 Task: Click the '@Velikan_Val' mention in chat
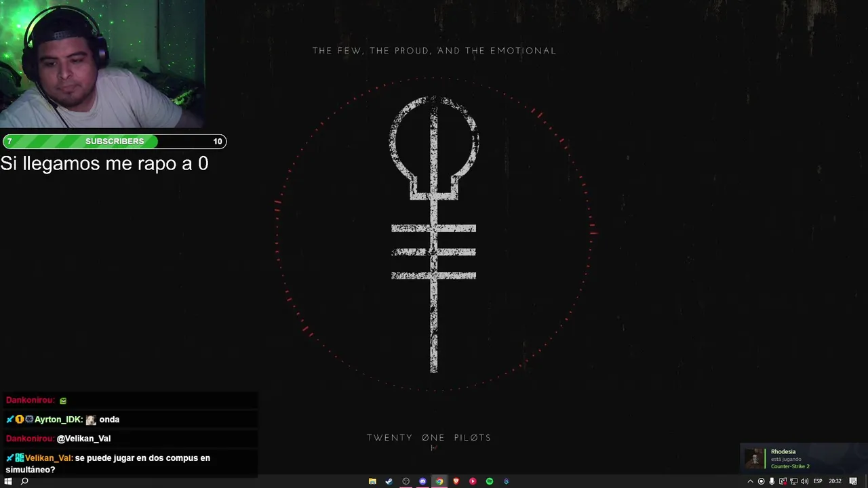[x=84, y=439]
